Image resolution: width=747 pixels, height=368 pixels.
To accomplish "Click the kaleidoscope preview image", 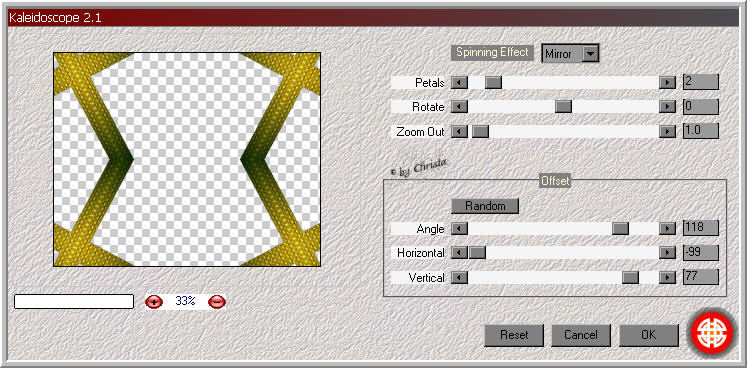I will pyautogui.click(x=187, y=159).
